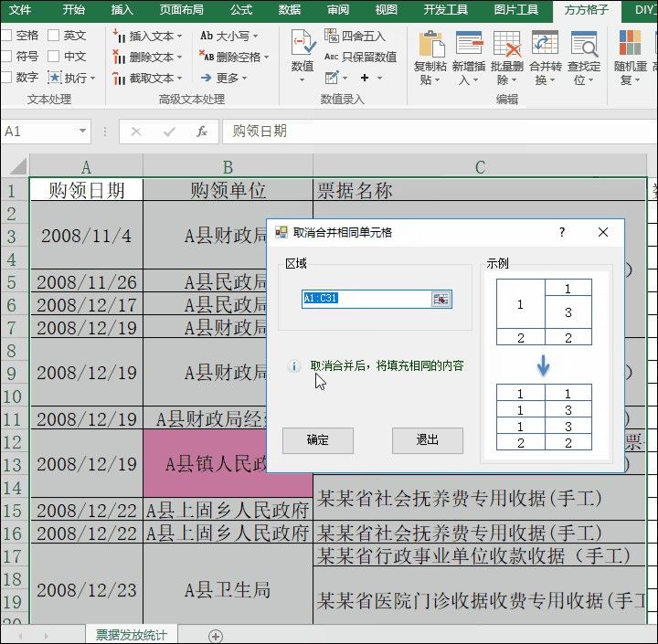Open the Name Box dropdown arrow
658x644 pixels.
tap(82, 131)
